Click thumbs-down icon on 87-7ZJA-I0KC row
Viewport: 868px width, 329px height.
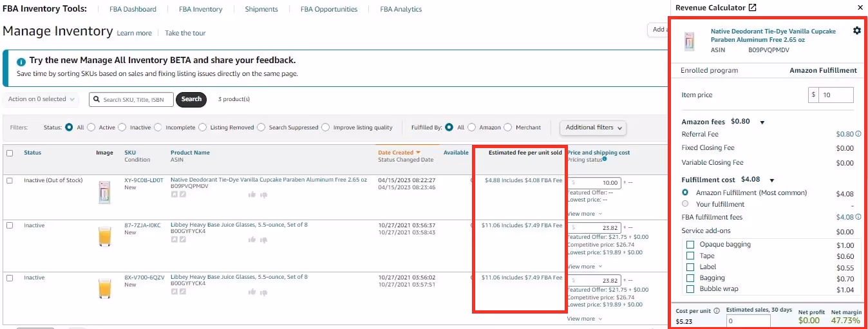263,240
